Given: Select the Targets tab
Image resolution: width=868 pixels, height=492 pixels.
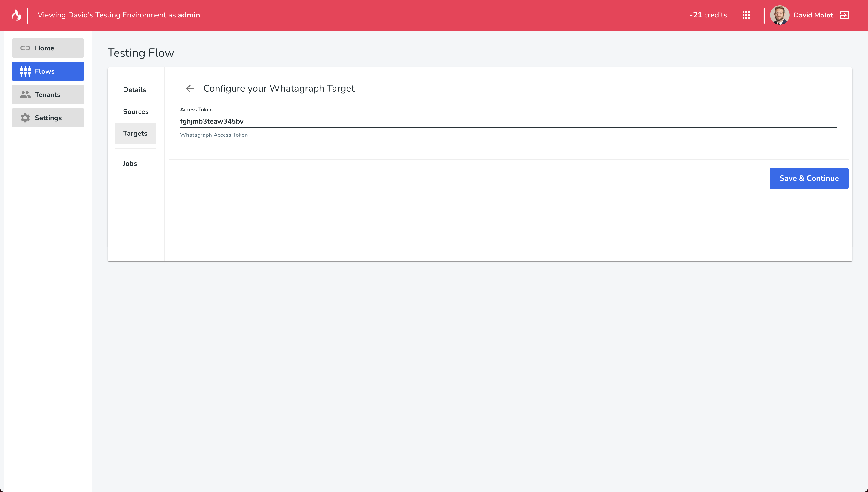Looking at the screenshot, I should click(x=136, y=134).
